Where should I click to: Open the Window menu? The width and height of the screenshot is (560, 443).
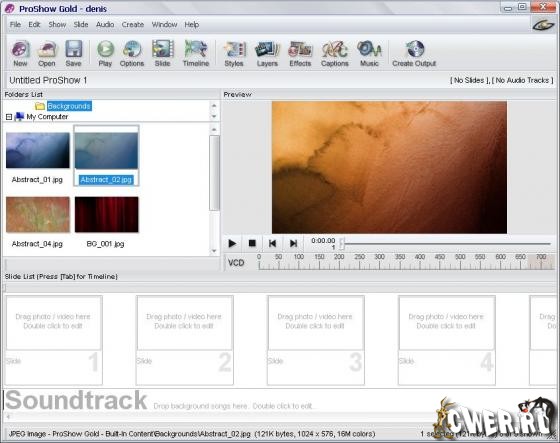[x=164, y=25]
